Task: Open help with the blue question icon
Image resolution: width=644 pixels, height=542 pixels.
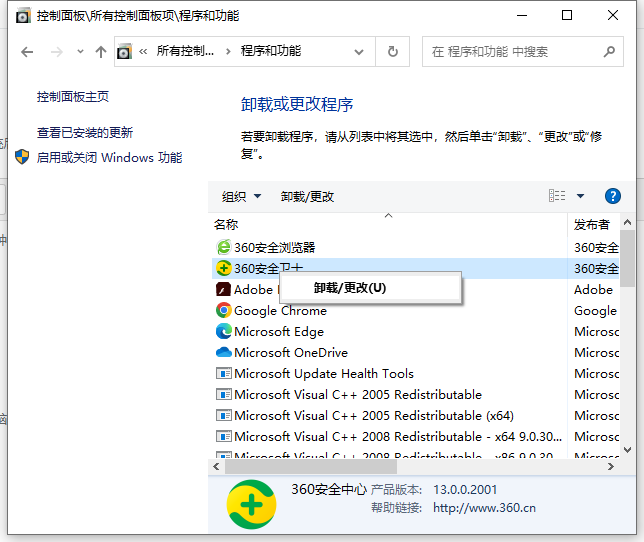Action: 613,196
